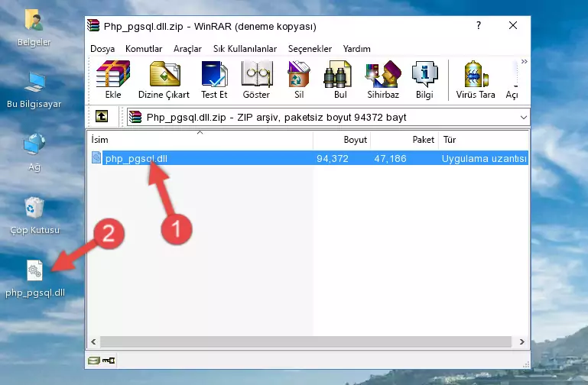Click the 47,186 packed size value
Viewport: 588px width, 385px height.
[x=390, y=158]
